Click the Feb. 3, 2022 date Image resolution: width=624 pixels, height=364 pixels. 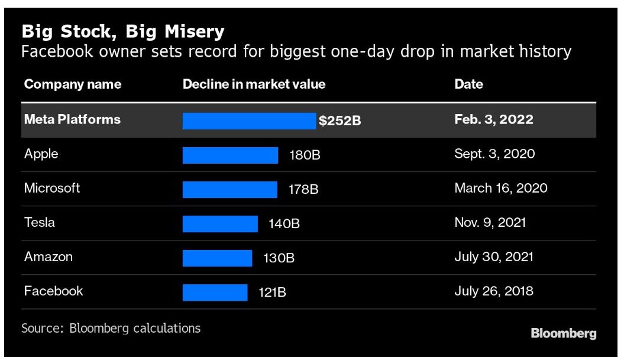[493, 119]
